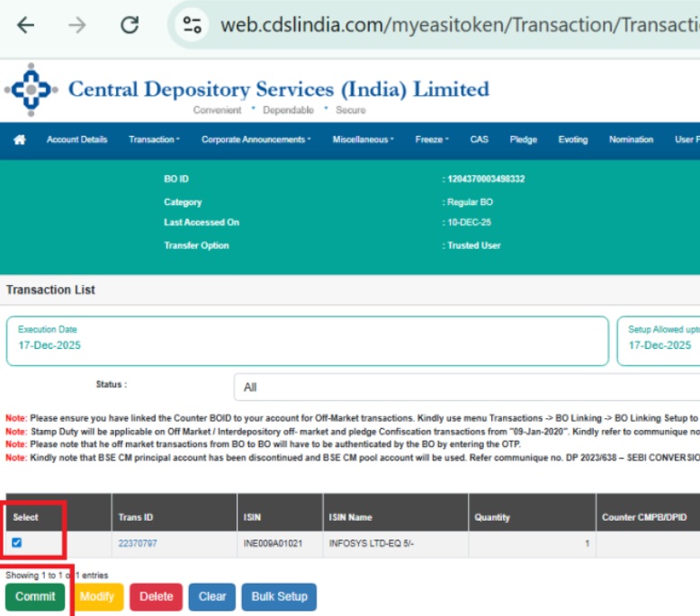Screen dimensions: 700x616
Task: Click the yellow Modify button
Action: coord(96,596)
